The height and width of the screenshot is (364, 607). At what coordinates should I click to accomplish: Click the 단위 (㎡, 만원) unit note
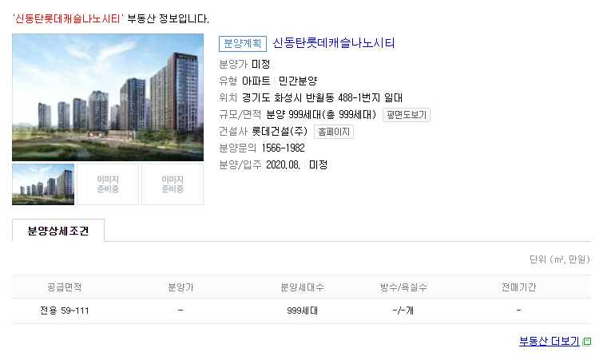560,259
